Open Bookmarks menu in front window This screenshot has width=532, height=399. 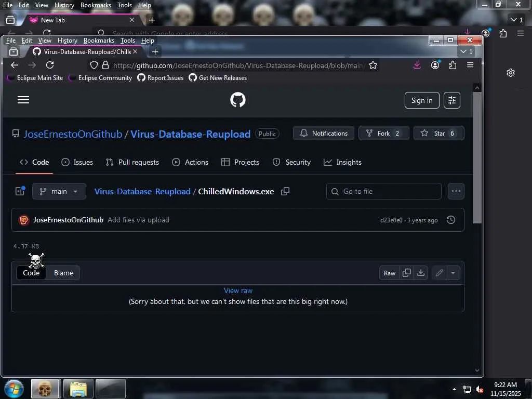(99, 41)
